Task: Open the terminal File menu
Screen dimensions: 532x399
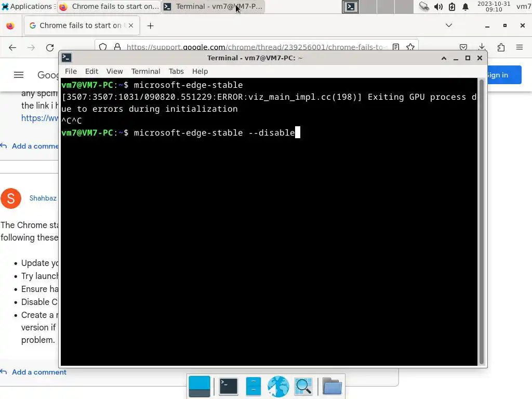Action: pos(71,72)
